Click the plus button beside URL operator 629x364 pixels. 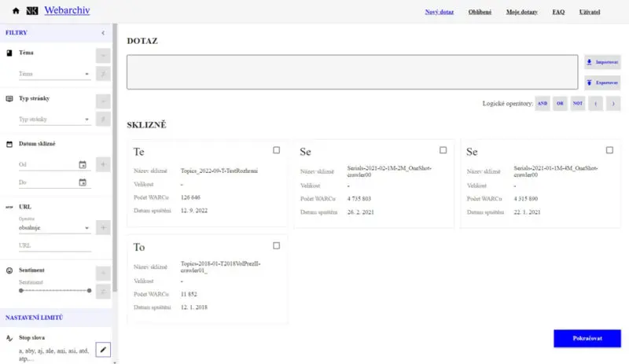coord(102,227)
